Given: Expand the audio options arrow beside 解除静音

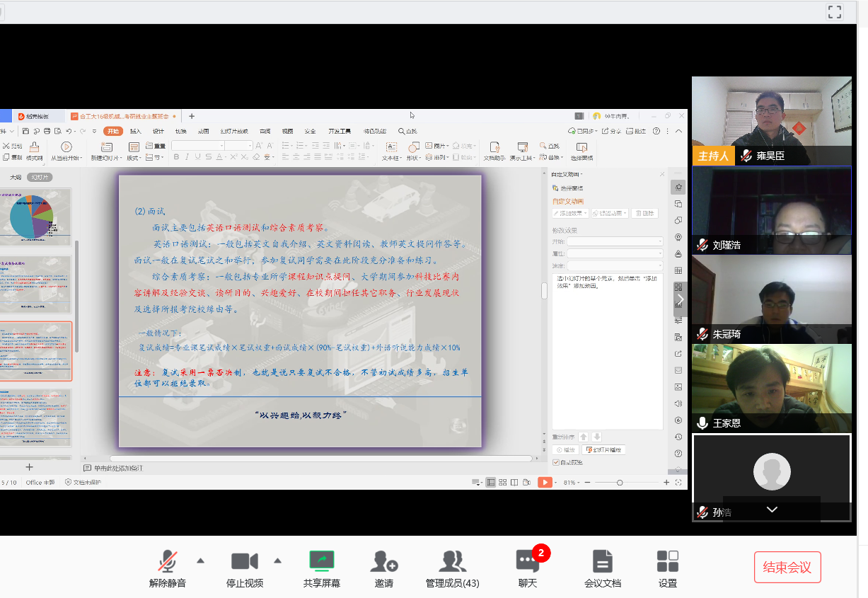Looking at the screenshot, I should coord(200,560).
